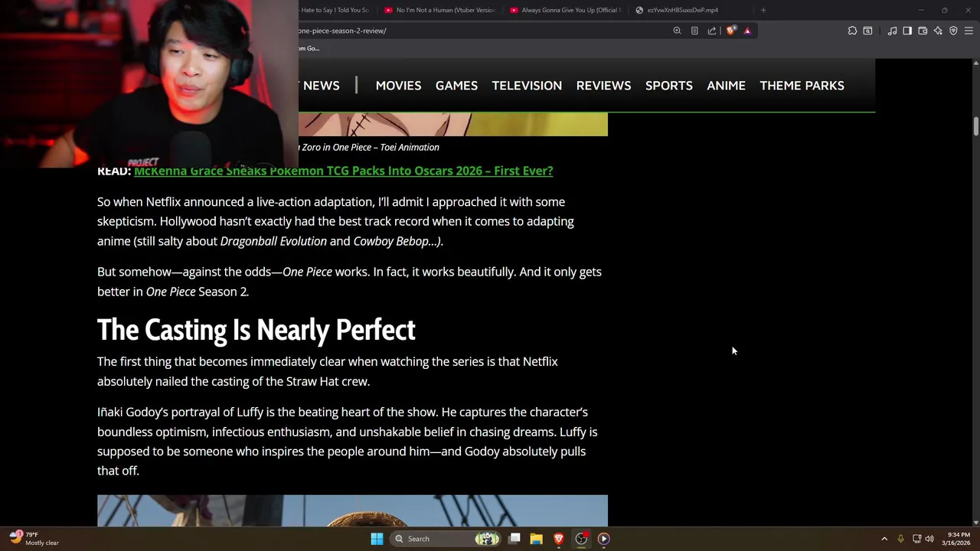This screenshot has width=980, height=551.
Task: Open the media control music note icon
Action: click(892, 31)
